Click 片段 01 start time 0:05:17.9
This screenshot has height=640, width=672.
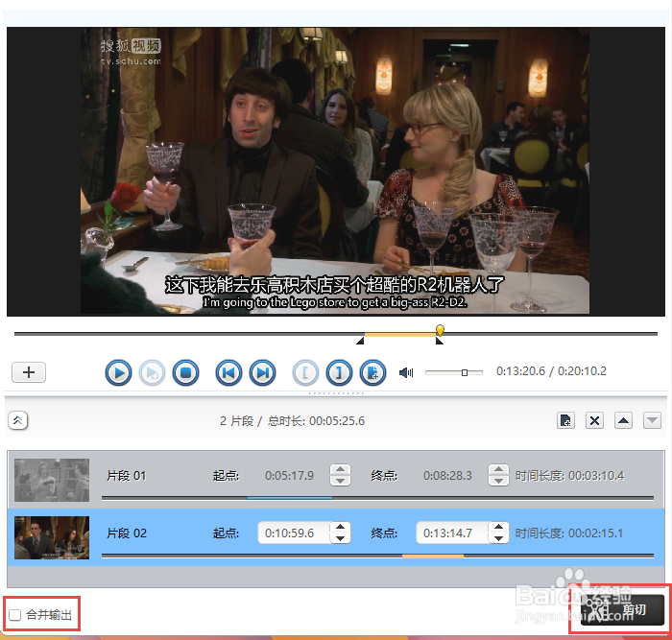pos(289,476)
